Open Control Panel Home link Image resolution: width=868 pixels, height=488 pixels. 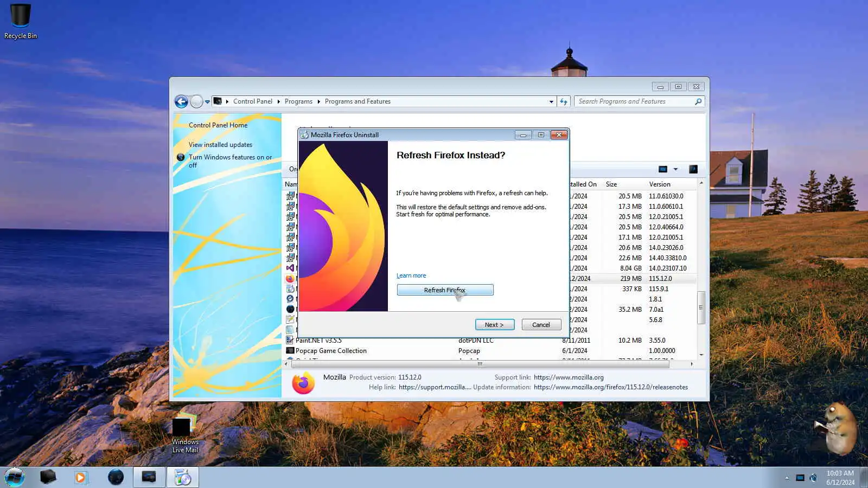click(218, 125)
